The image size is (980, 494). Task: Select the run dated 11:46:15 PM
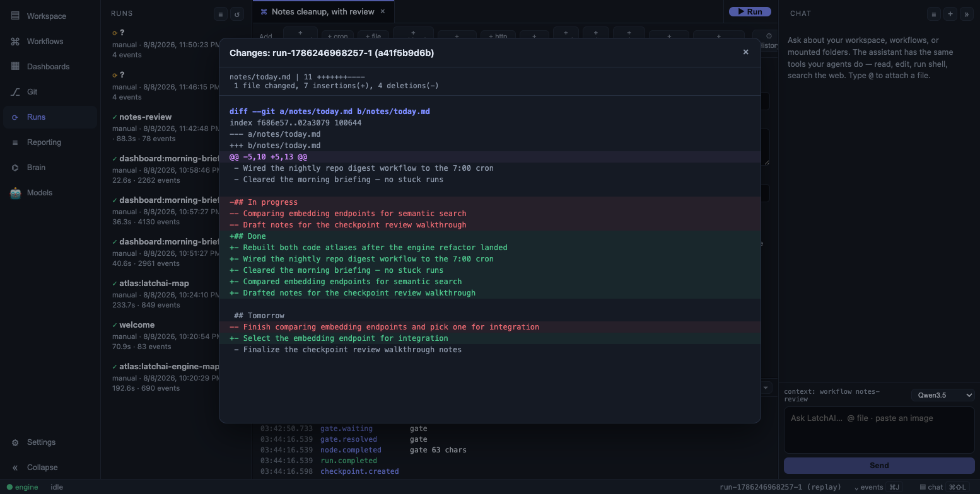[164, 86]
